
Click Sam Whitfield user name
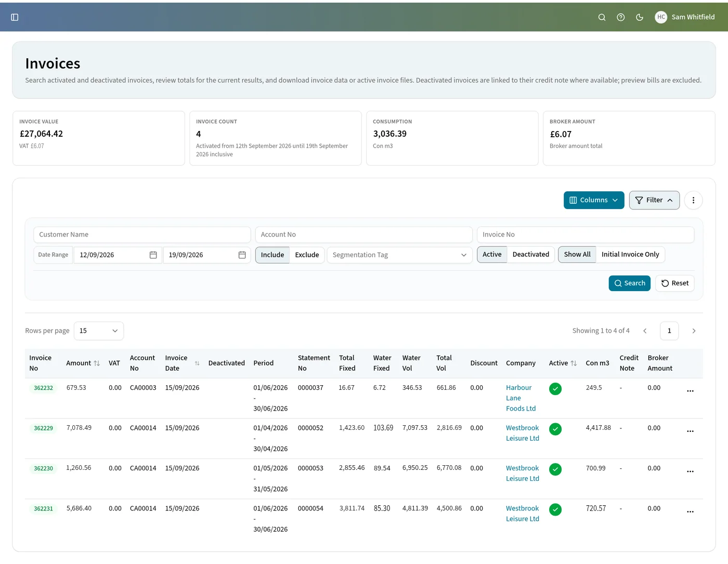(693, 17)
